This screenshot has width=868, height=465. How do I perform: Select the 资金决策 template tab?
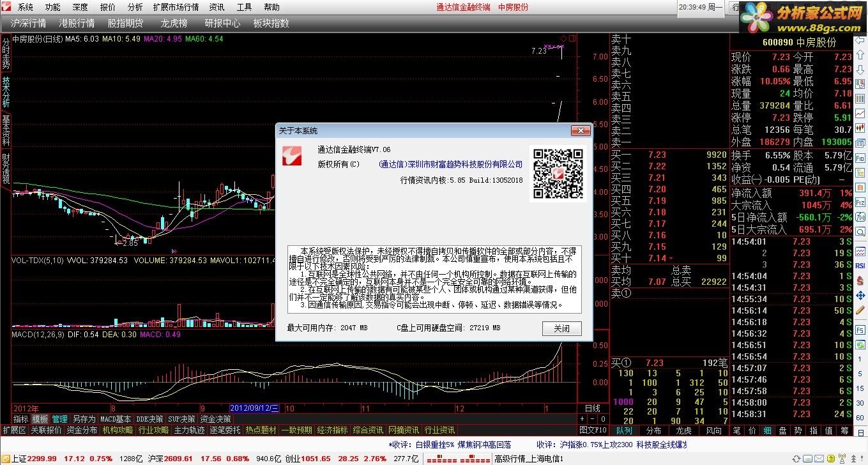click(215, 419)
